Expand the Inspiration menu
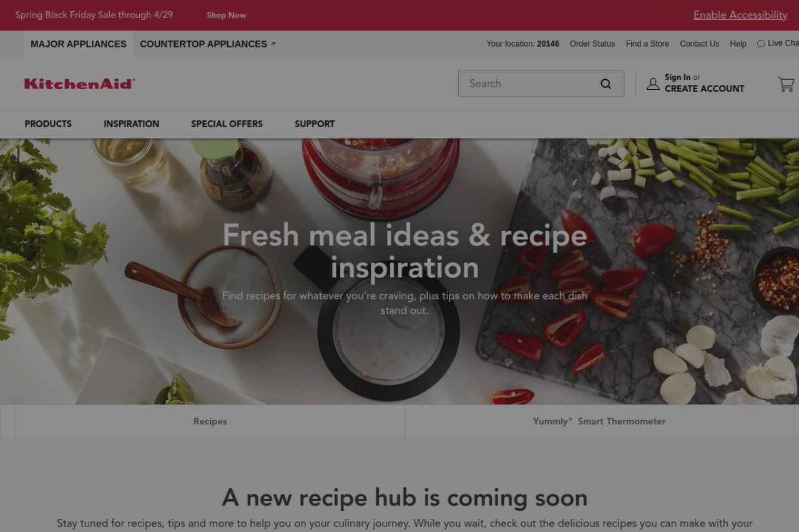Image resolution: width=799 pixels, height=532 pixels. pyautogui.click(x=131, y=123)
